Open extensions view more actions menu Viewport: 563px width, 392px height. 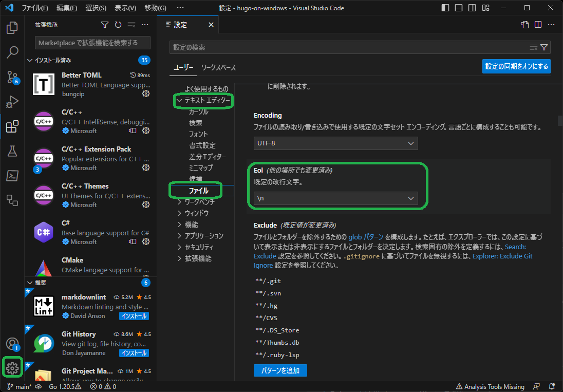pyautogui.click(x=145, y=25)
